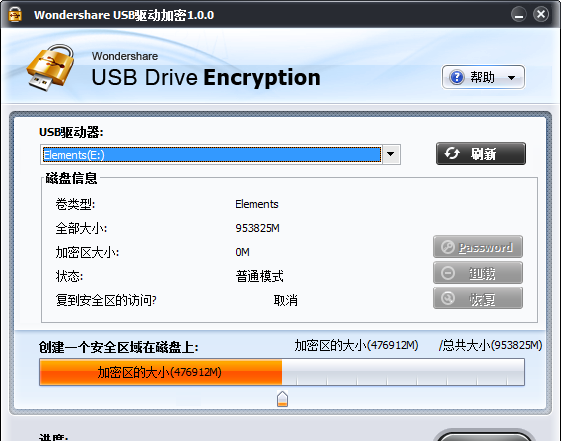Minimize the Wondershare window
Image resolution: width=561 pixels, height=441 pixels.
[518, 15]
